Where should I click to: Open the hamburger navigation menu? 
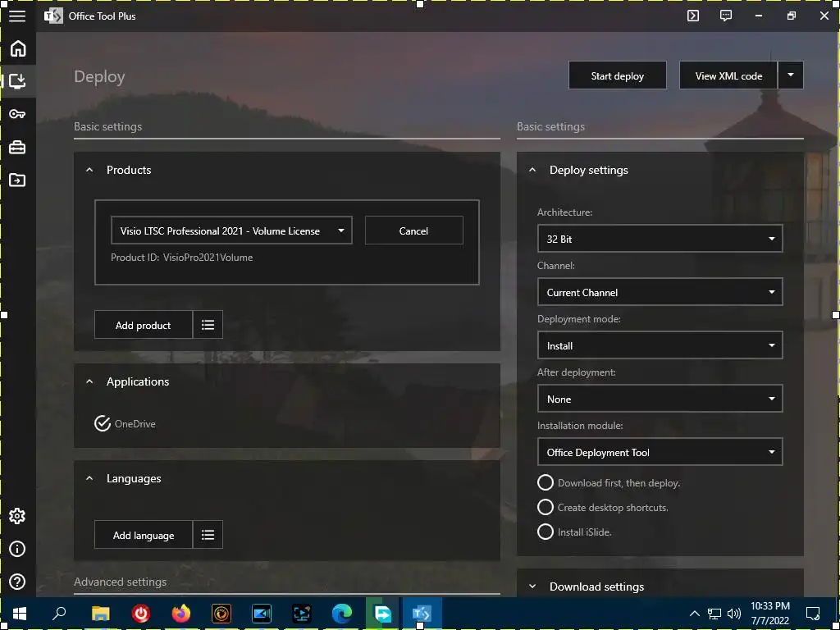[17, 16]
